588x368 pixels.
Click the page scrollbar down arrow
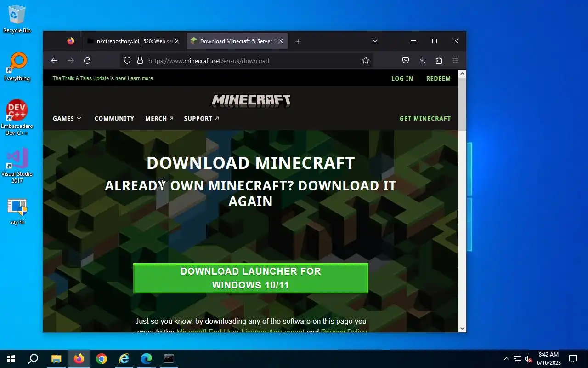pyautogui.click(x=462, y=328)
